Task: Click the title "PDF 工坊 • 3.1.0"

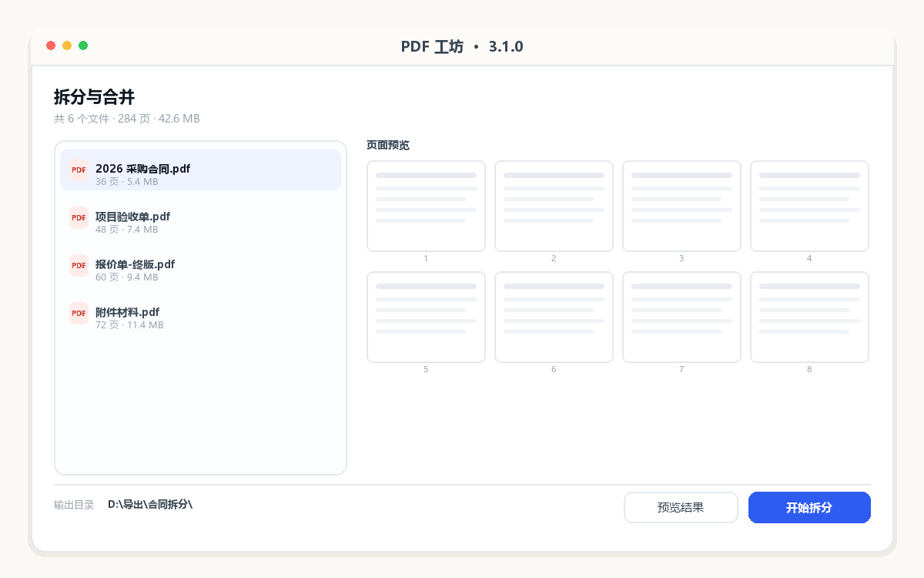Action: coord(462,47)
